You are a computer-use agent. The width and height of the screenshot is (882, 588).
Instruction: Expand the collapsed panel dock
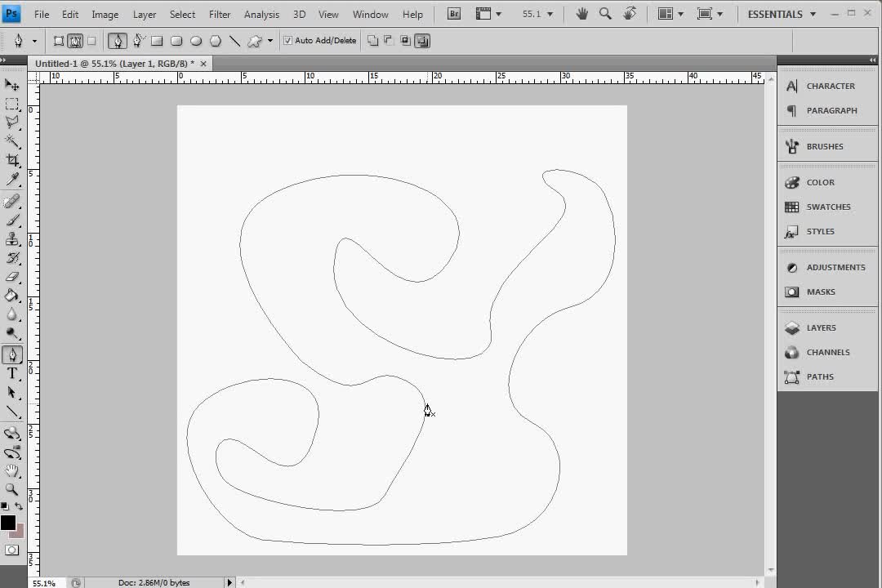tap(872, 60)
